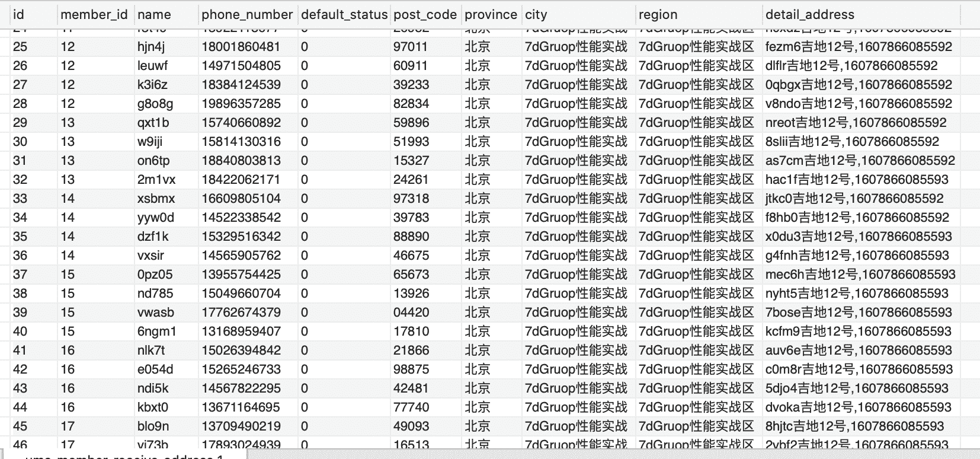
Task: Select phone number 14565905762
Action: click(x=241, y=256)
